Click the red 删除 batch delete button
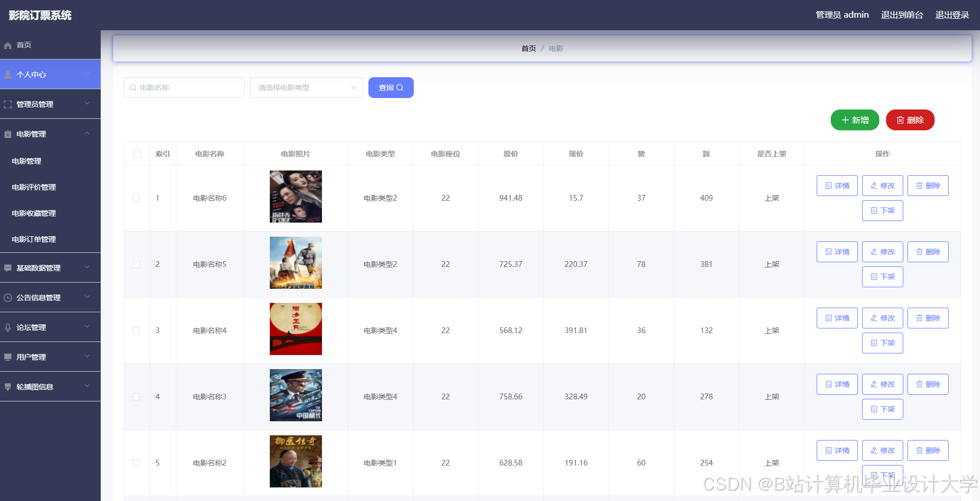Screen dimensions: 980x501 (910, 120)
